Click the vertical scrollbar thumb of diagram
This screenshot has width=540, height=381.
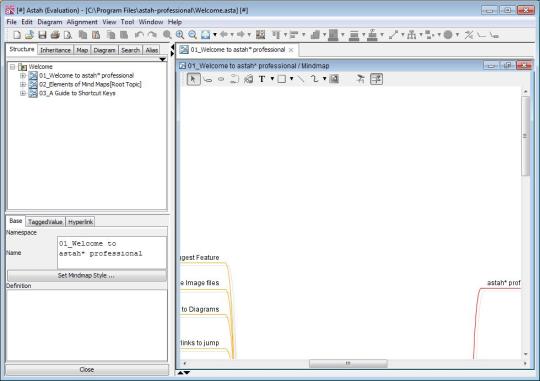click(525, 136)
